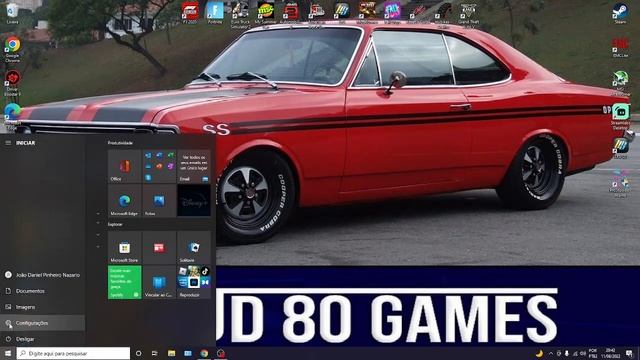
Task: Open Google Chrome desktop shortcut
Action: pyautogui.click(x=13, y=49)
